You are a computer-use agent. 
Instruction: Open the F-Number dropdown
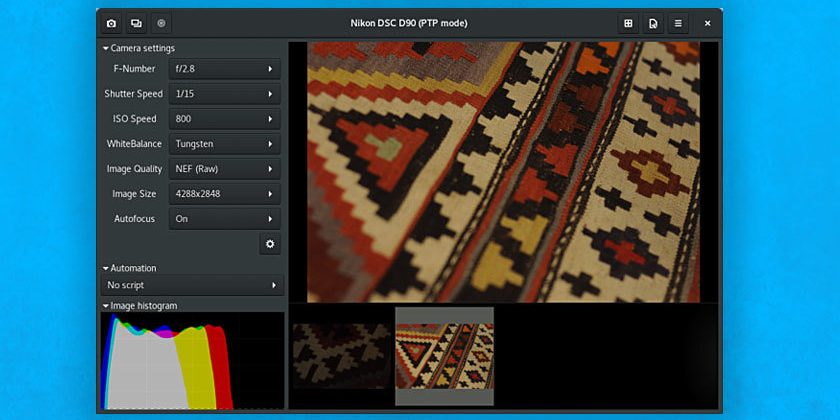[x=224, y=69]
